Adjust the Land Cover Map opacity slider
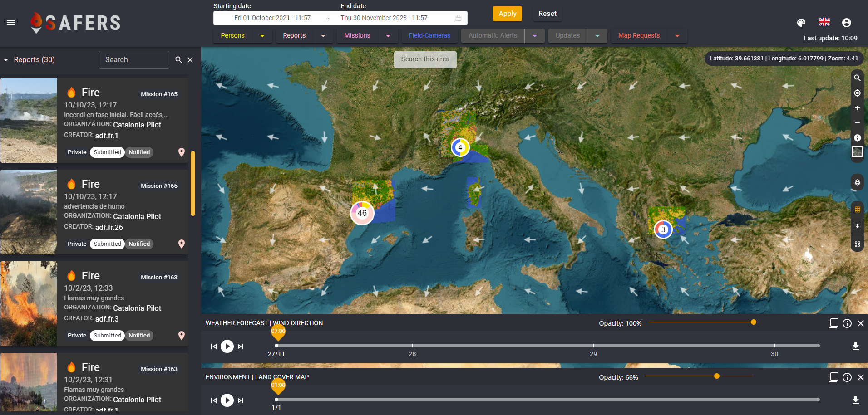 point(716,376)
